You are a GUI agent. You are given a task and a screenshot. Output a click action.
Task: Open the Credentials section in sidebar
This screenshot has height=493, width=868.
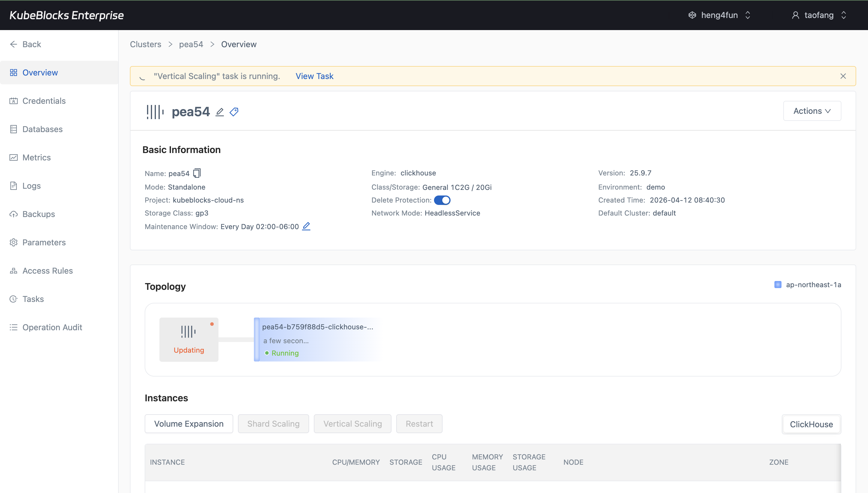[14, 101]
